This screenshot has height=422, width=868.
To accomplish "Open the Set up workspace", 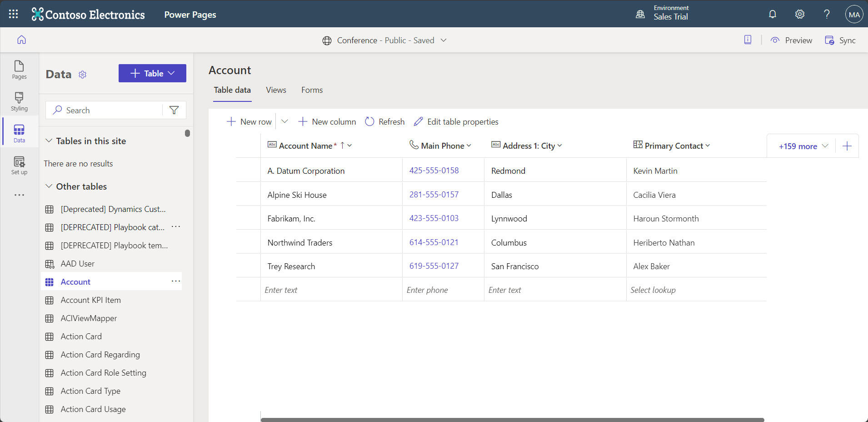I will pyautogui.click(x=19, y=165).
